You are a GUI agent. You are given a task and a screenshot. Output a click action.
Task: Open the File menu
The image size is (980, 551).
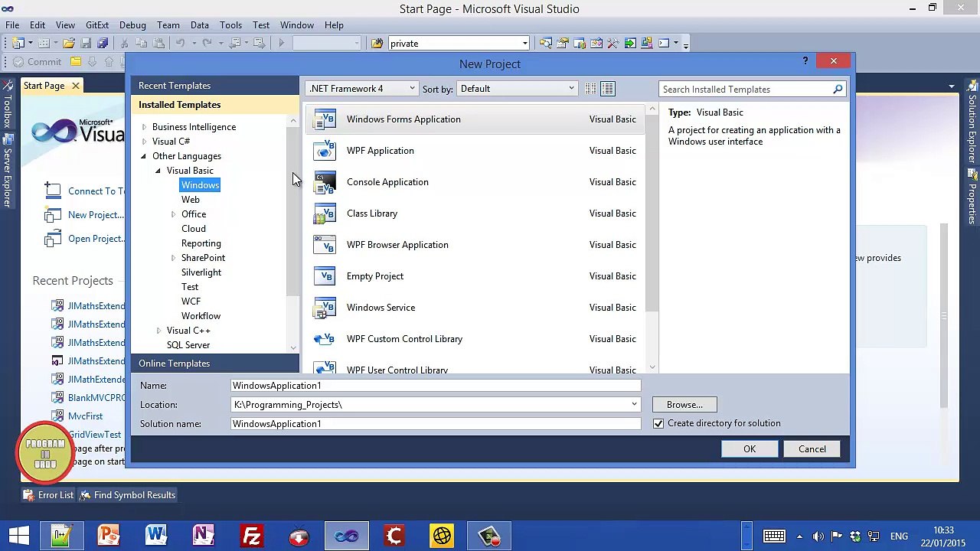12,25
